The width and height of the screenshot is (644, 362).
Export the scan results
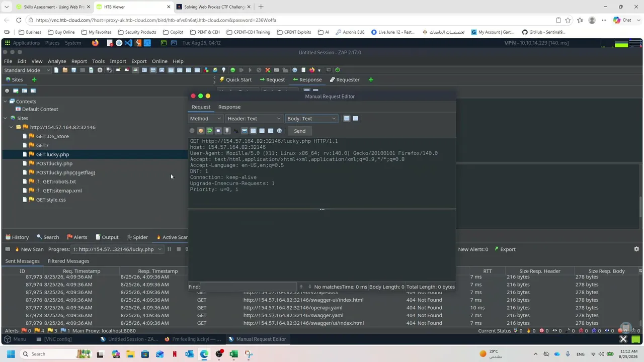click(505, 249)
